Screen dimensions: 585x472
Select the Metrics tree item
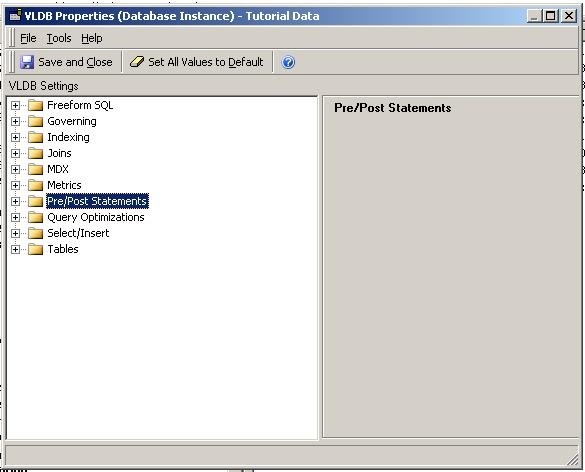64,185
